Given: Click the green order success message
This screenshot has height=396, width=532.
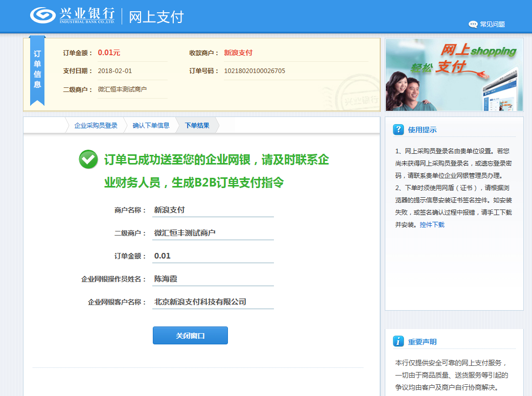Looking at the screenshot, I should (x=217, y=171).
